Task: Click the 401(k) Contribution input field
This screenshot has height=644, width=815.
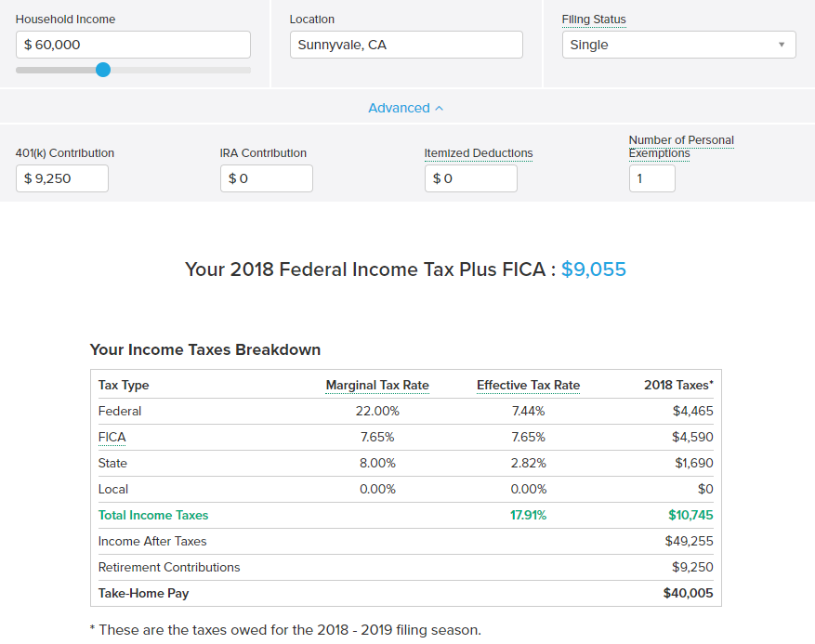Action: [62, 178]
